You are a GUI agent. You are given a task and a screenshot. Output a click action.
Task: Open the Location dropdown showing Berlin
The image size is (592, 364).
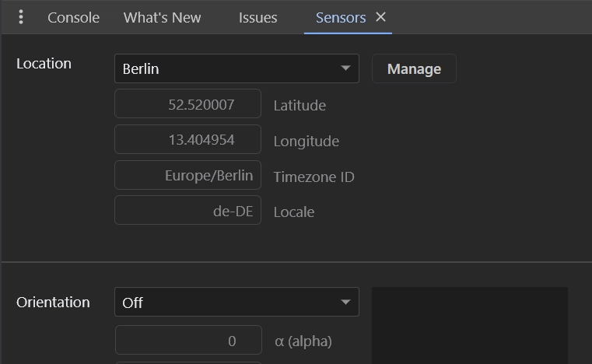click(x=236, y=68)
